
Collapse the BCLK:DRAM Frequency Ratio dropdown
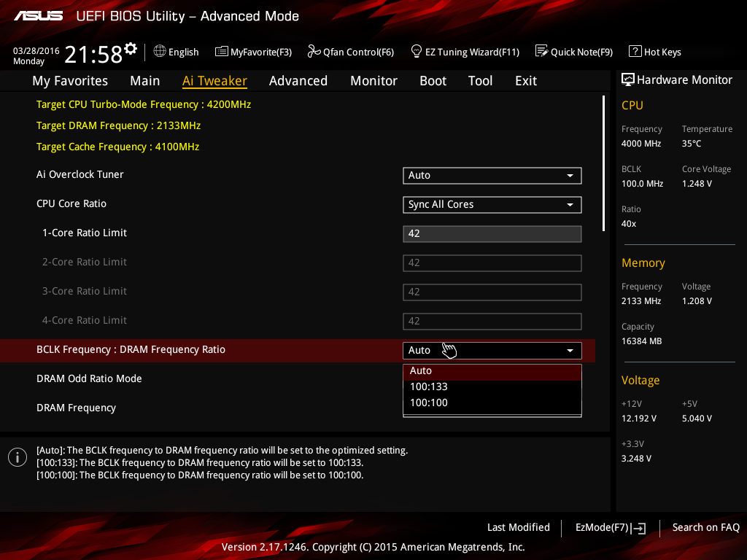[492, 351]
